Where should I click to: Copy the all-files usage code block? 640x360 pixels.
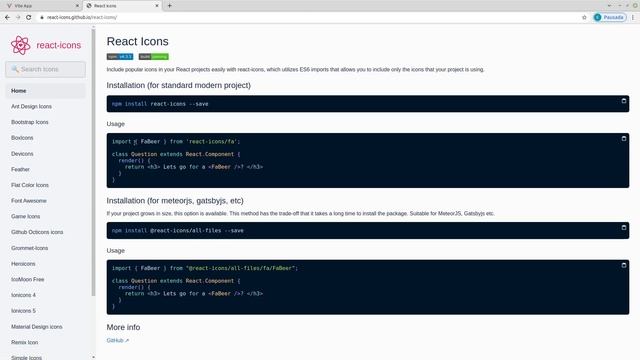(x=624, y=265)
